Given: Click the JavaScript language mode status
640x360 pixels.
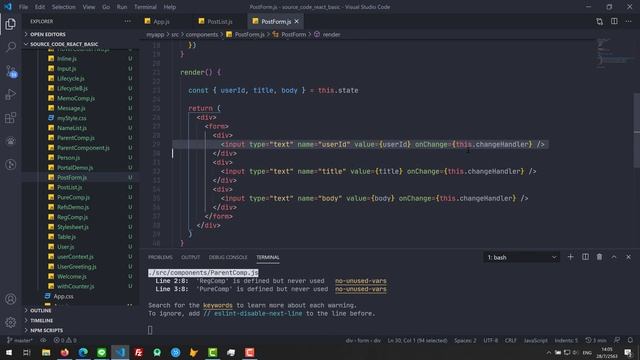Looking at the screenshot, I should point(535,340).
